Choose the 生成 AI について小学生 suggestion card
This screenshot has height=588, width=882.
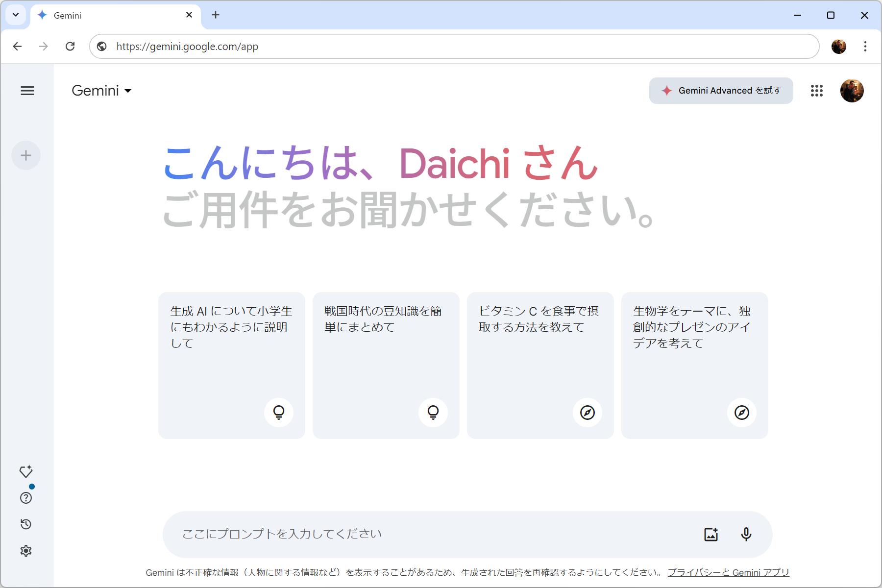pyautogui.click(x=232, y=366)
